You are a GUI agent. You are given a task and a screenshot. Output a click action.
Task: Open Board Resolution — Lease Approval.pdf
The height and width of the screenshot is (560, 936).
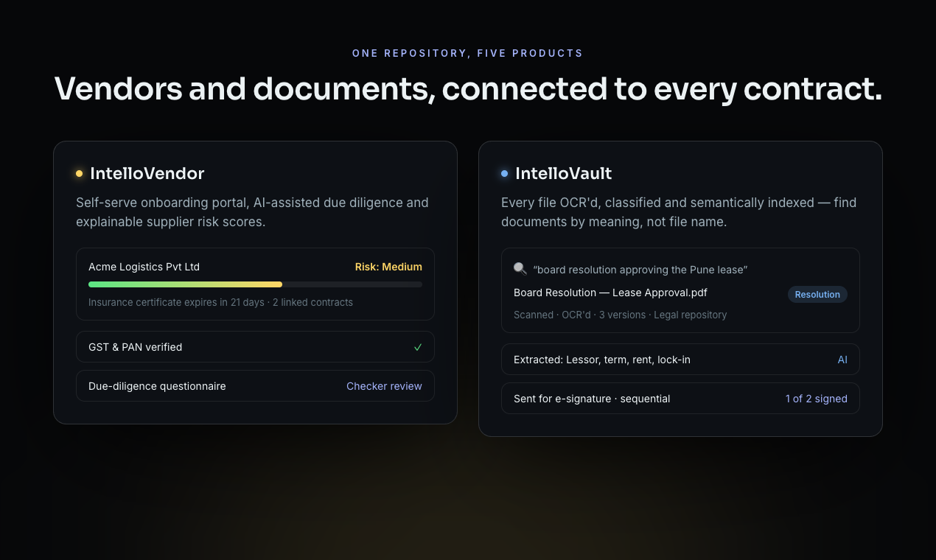[x=610, y=293]
